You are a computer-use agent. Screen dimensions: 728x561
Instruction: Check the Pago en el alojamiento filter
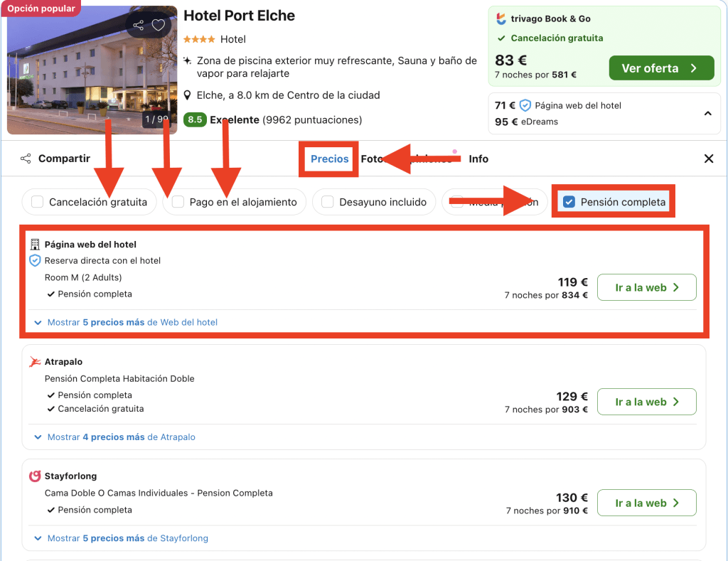(178, 202)
